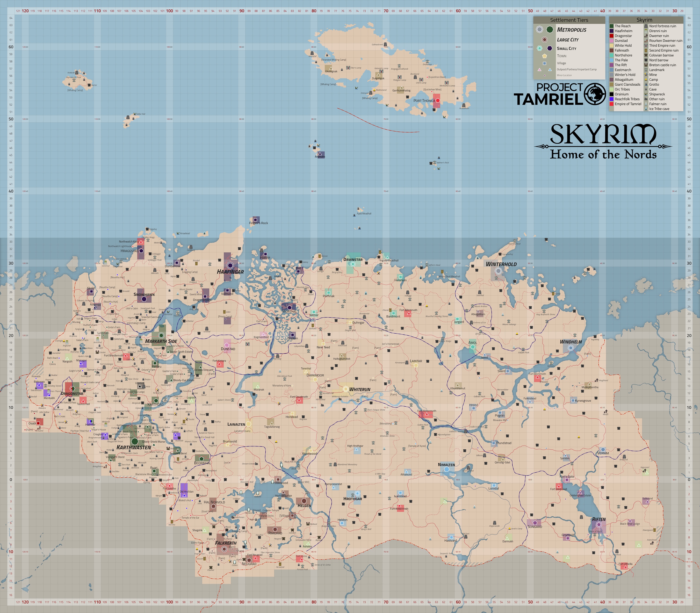Click the Fort Utheilla outpost marker
This screenshot has height=613, width=700.
point(625,567)
